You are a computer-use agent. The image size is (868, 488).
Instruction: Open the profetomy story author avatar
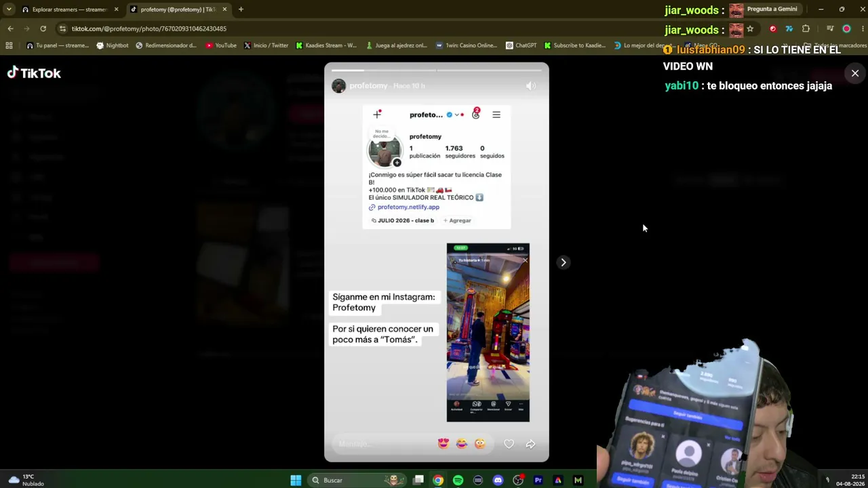(x=338, y=86)
